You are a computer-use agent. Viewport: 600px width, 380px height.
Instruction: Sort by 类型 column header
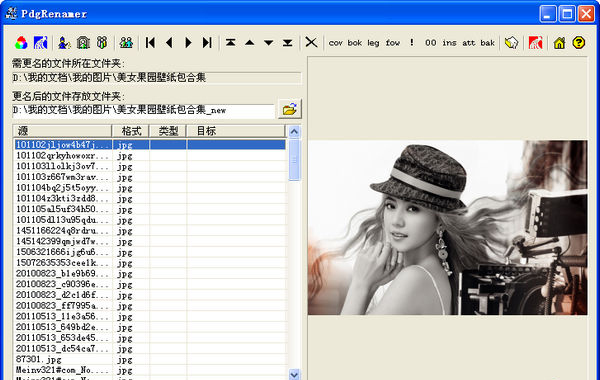(x=167, y=131)
